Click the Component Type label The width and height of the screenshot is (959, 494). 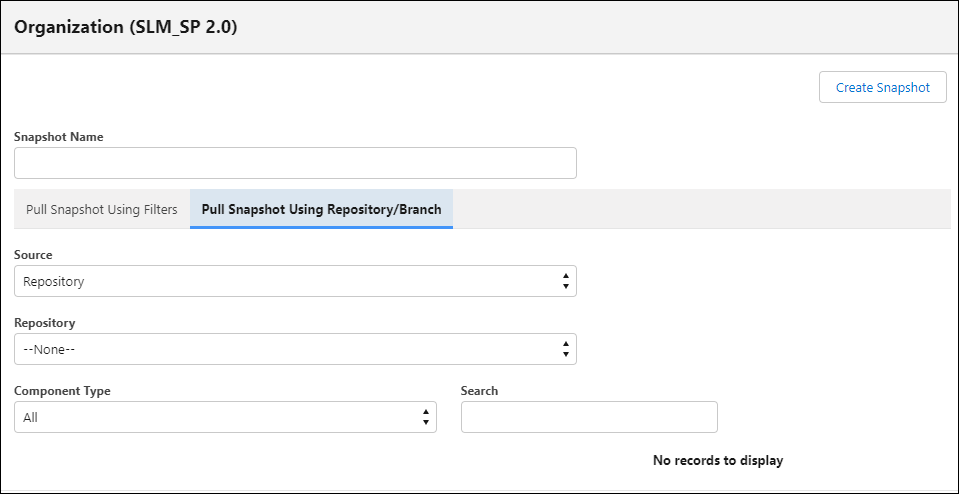click(x=62, y=391)
